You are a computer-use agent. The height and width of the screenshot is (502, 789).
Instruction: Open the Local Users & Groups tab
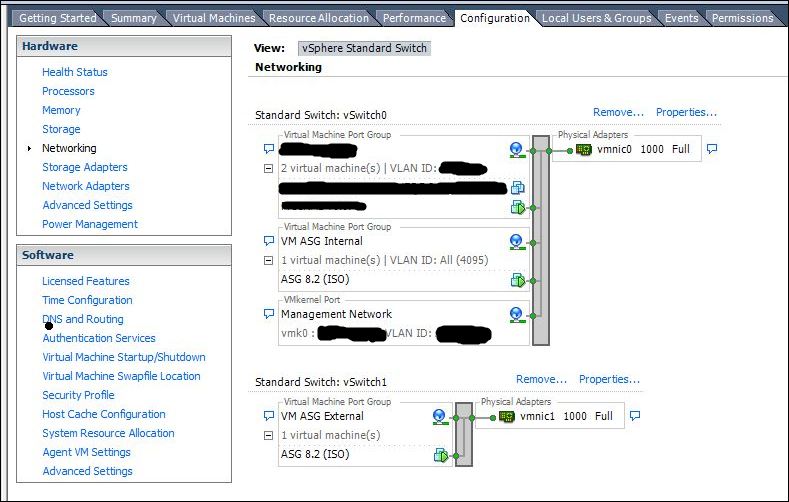(596, 18)
